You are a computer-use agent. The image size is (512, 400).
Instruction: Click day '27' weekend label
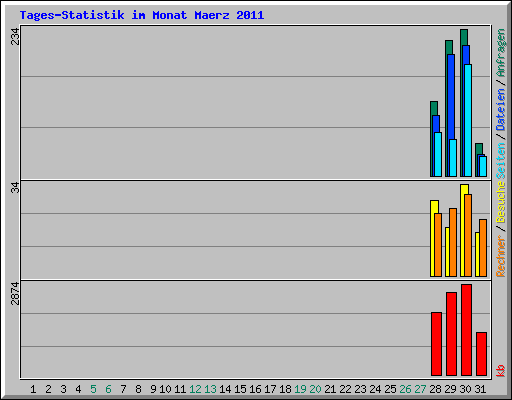[420, 389]
